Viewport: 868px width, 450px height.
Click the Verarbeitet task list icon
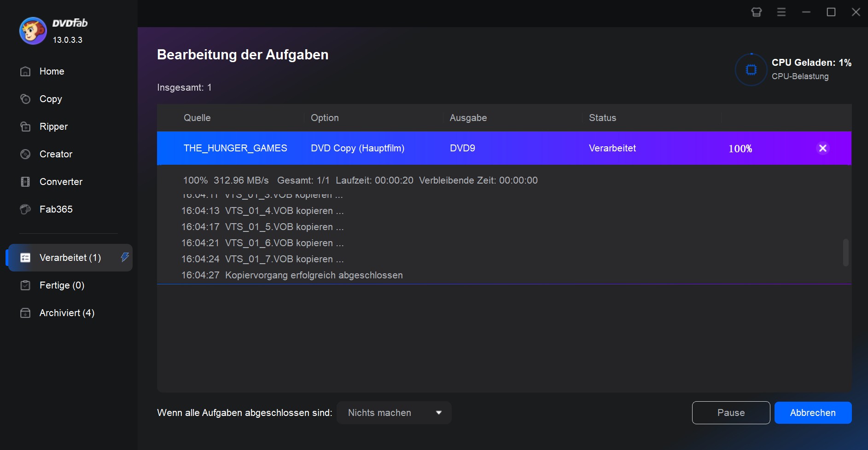25,258
